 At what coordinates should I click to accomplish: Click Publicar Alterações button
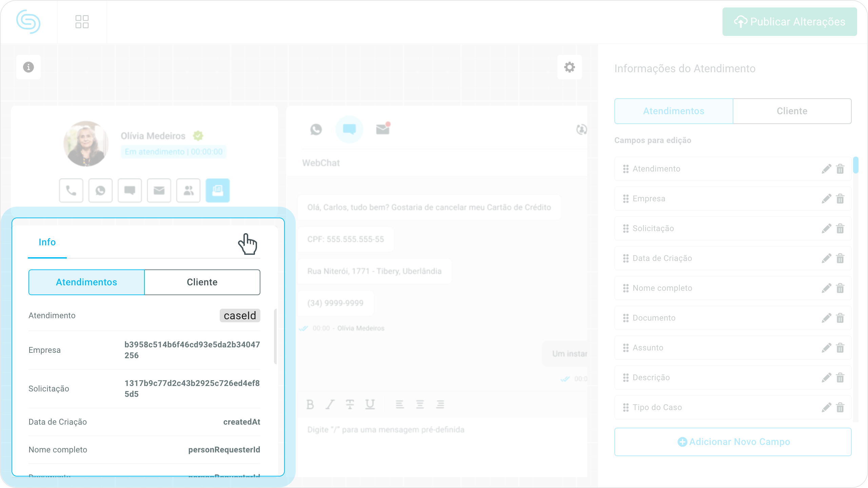790,22
